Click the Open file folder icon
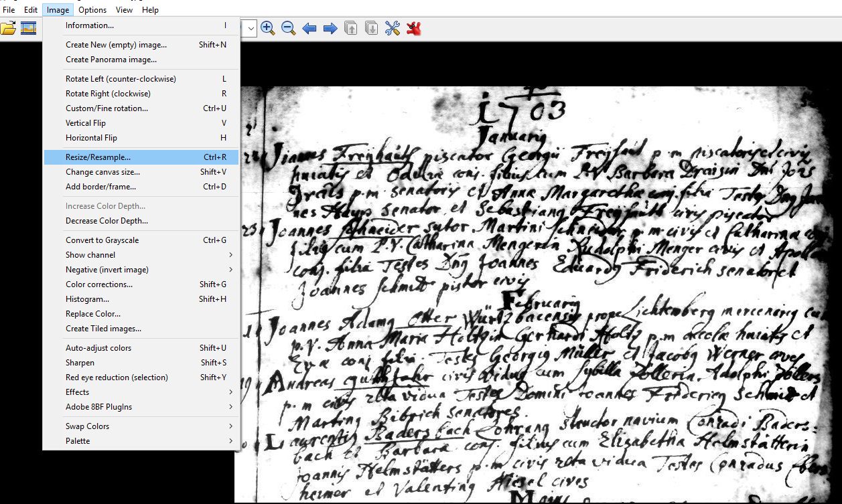 [x=8, y=28]
